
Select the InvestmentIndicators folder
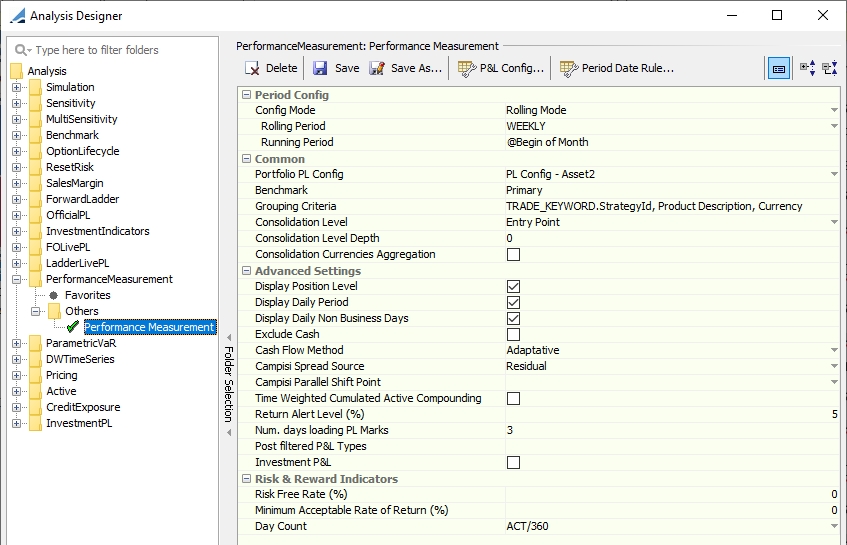97,231
